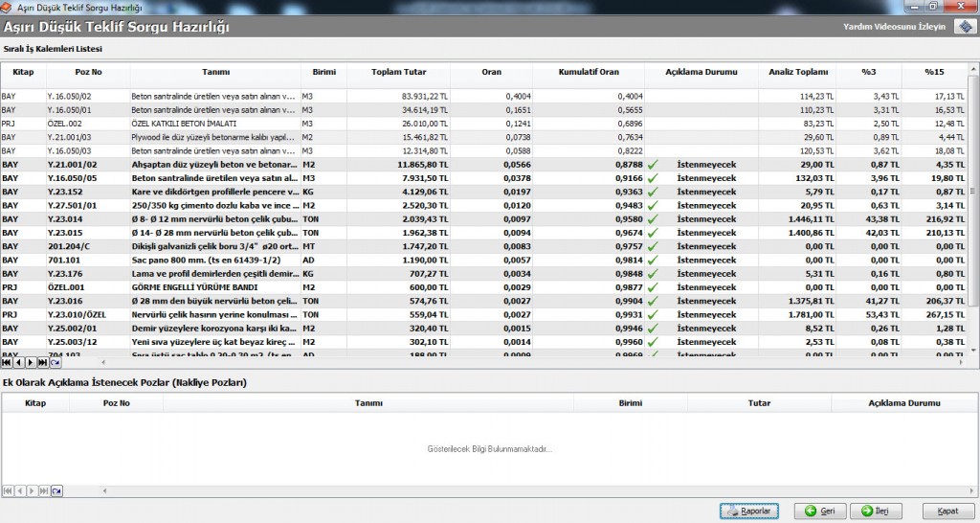Refresh the Nakliye Pozları list at bottom
The image size is (980, 523).
(56, 490)
